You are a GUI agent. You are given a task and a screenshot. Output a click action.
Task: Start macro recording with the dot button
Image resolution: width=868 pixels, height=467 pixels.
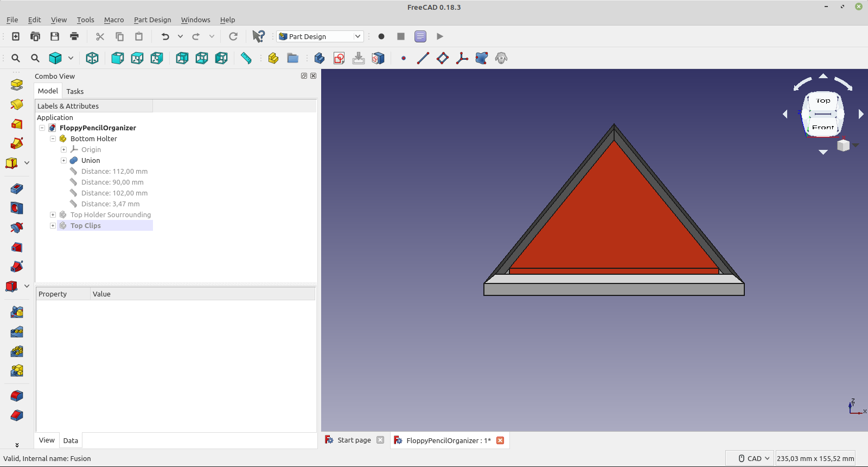(x=381, y=36)
